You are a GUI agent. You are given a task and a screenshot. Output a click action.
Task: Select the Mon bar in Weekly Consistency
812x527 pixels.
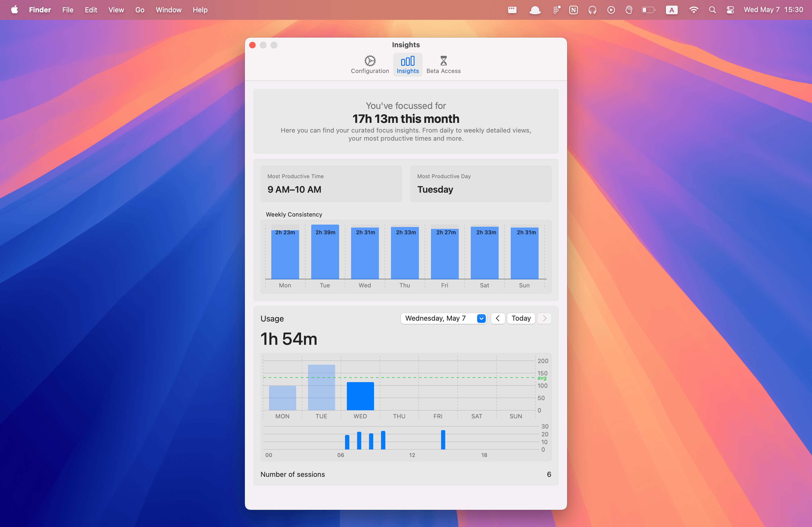click(x=285, y=254)
